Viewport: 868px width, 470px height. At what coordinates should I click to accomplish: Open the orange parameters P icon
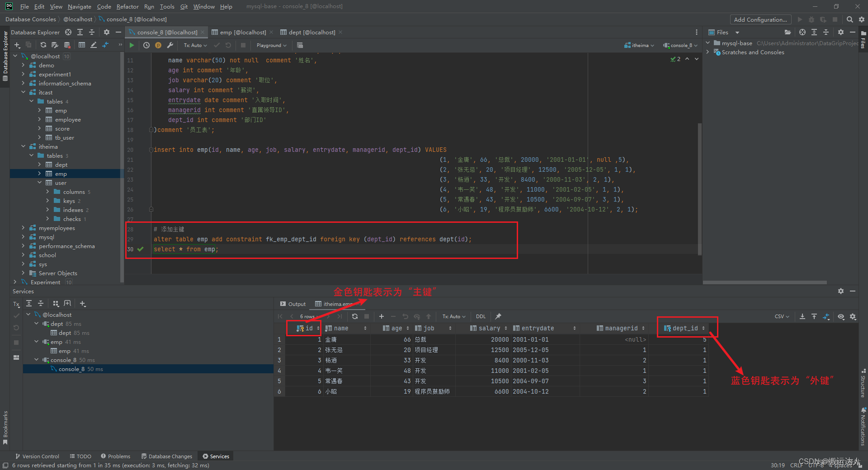(x=158, y=45)
